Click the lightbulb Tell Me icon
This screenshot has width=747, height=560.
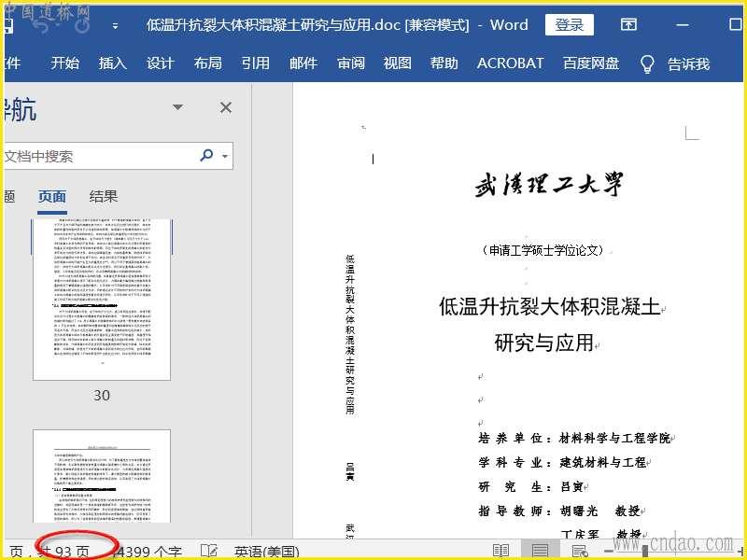[x=647, y=63]
